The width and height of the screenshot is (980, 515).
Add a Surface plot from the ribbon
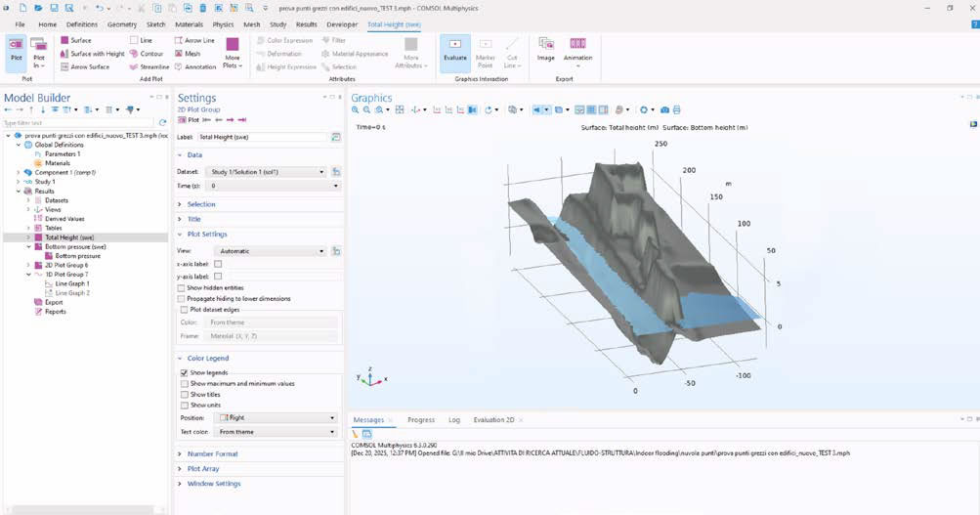pyautogui.click(x=79, y=40)
